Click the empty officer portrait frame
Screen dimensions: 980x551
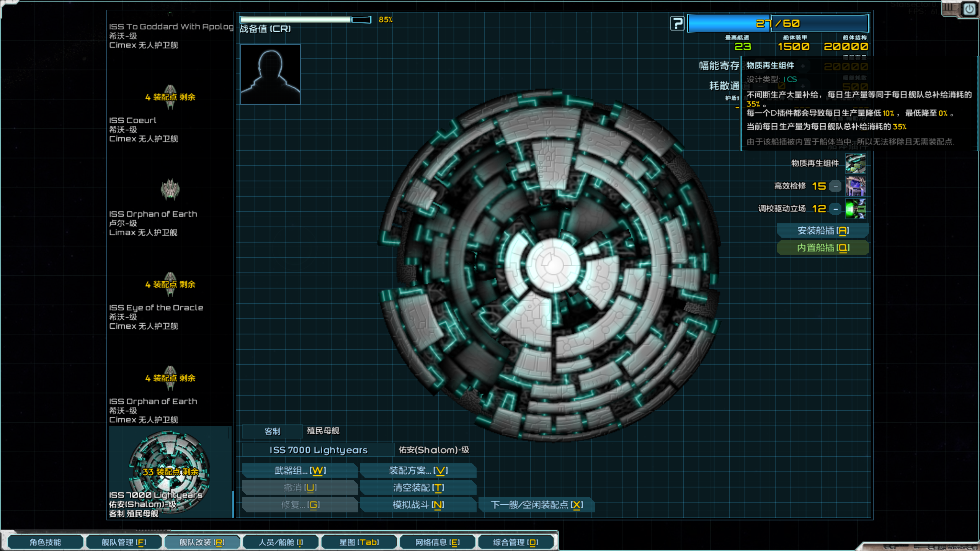pyautogui.click(x=270, y=75)
